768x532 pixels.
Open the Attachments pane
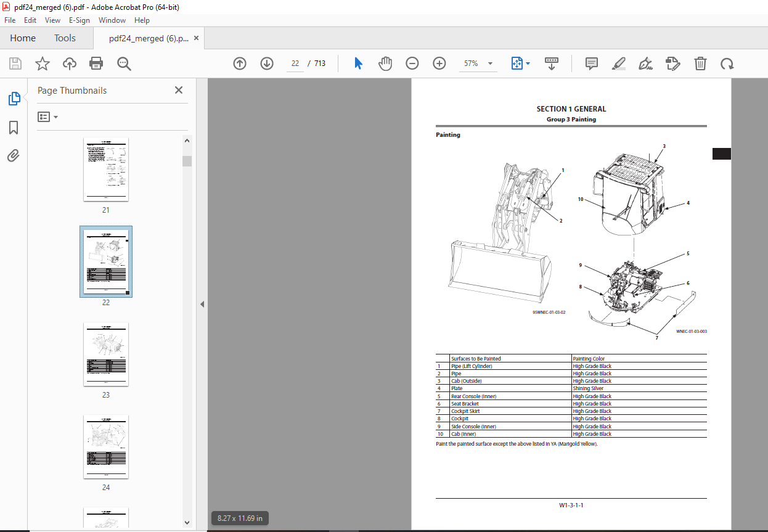pos(14,156)
